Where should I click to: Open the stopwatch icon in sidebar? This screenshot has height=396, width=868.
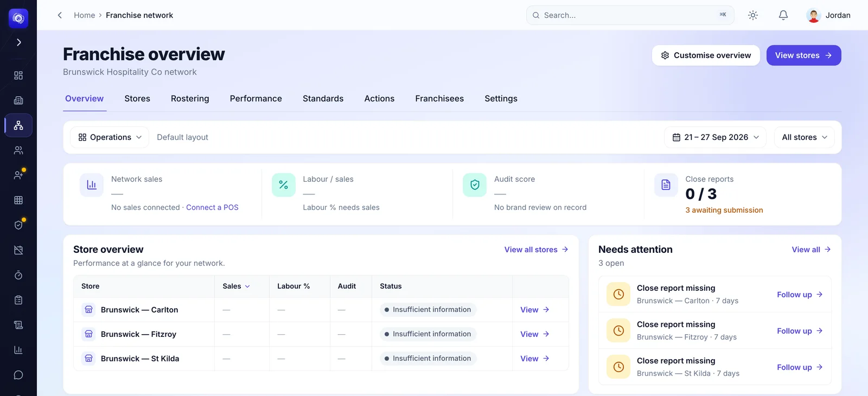[x=18, y=275]
